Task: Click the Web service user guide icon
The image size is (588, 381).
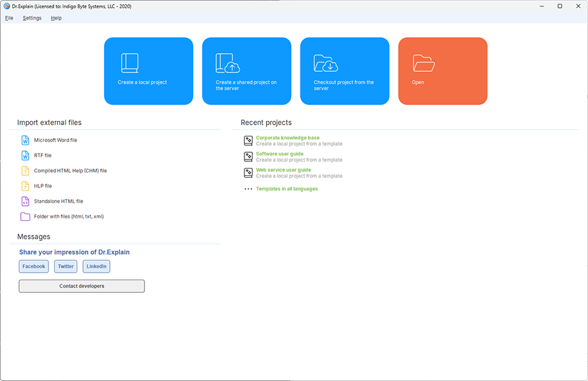Action: [x=248, y=173]
